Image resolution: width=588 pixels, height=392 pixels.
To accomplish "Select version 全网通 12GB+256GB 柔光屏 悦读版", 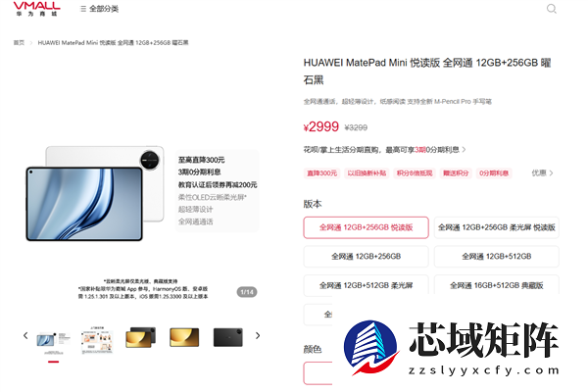I will click(497, 227).
